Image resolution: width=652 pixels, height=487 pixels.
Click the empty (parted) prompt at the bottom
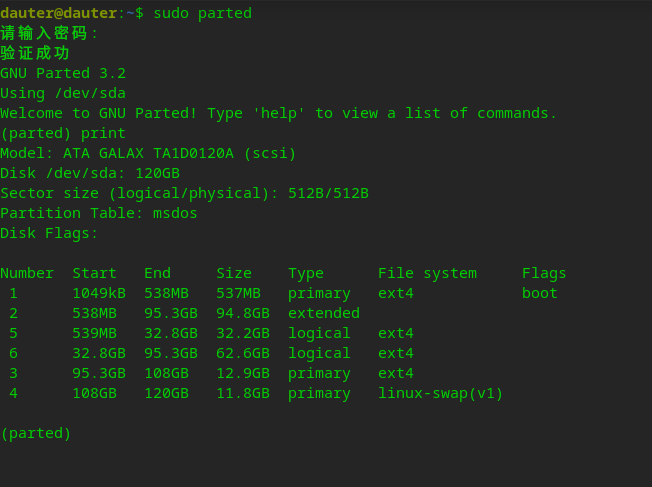[x=36, y=433]
